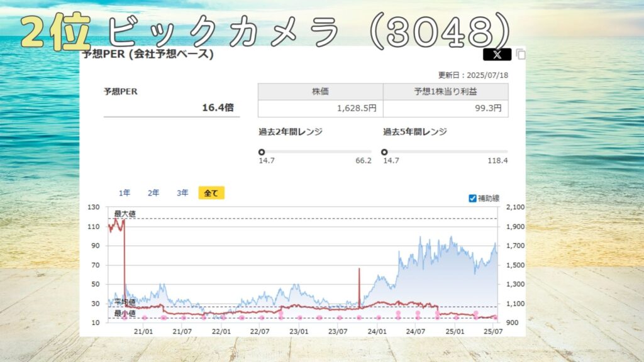644x362 pixels.
Task: Switch chart to the 1年 tab
Action: pos(125,193)
